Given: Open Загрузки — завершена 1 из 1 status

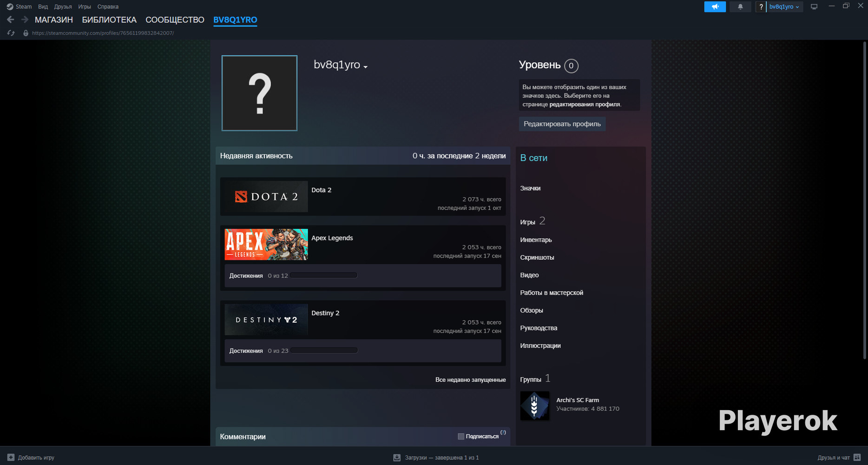Looking at the screenshot, I should [x=441, y=458].
